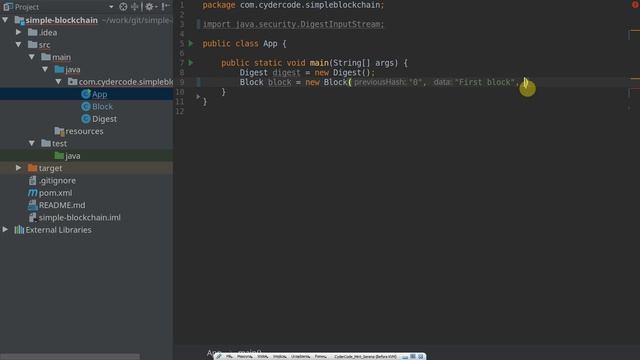Click the README.md file icon
The height and width of the screenshot is (360, 640).
tap(32, 205)
